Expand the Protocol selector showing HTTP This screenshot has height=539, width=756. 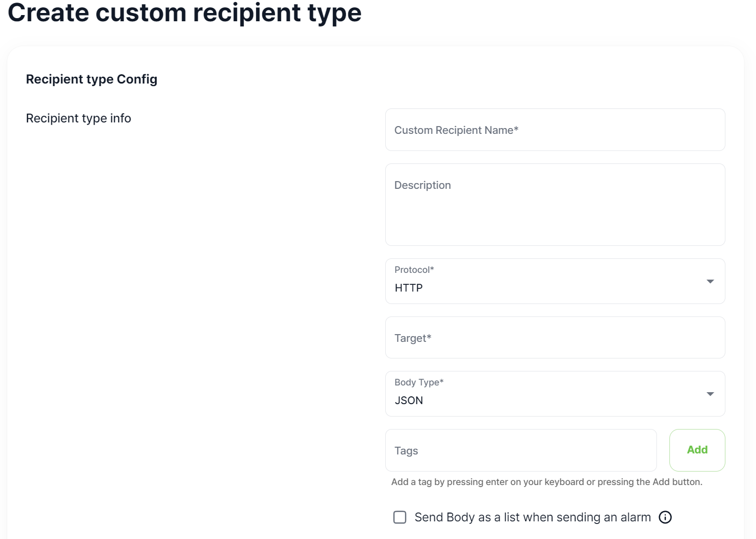pyautogui.click(x=555, y=282)
